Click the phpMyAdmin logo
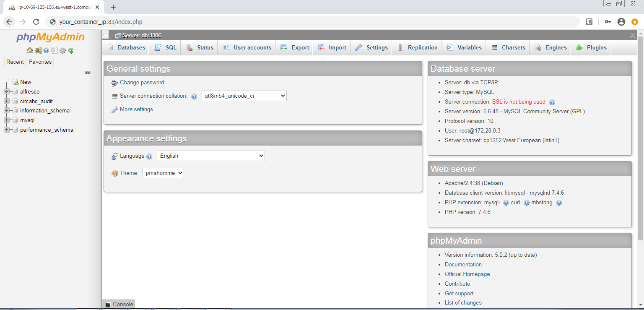The image size is (644, 310). click(50, 37)
